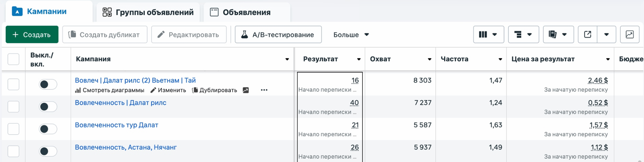644x162 pixels.
Task: Open campaign Вовлеченность | Далат рилс
Action: click(121, 102)
